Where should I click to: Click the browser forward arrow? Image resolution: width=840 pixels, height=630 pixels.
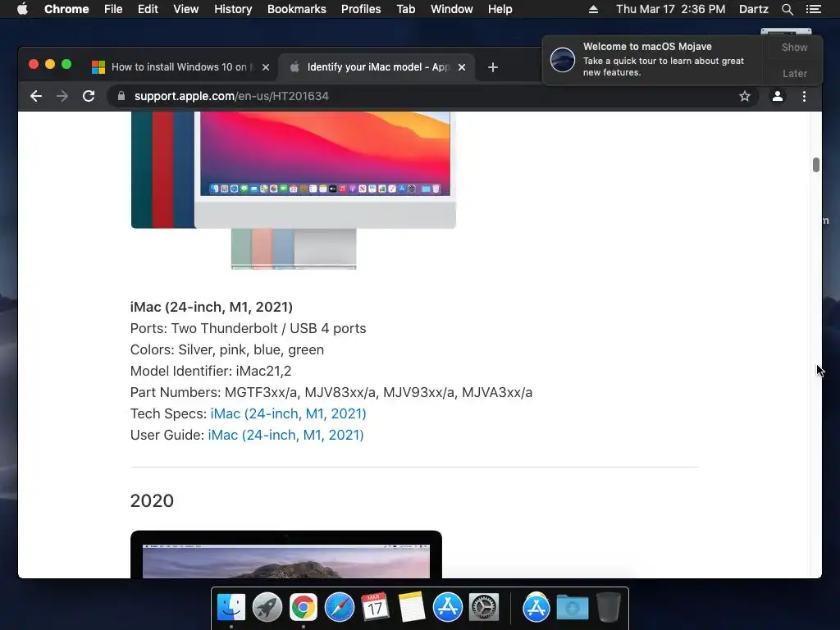(62, 97)
